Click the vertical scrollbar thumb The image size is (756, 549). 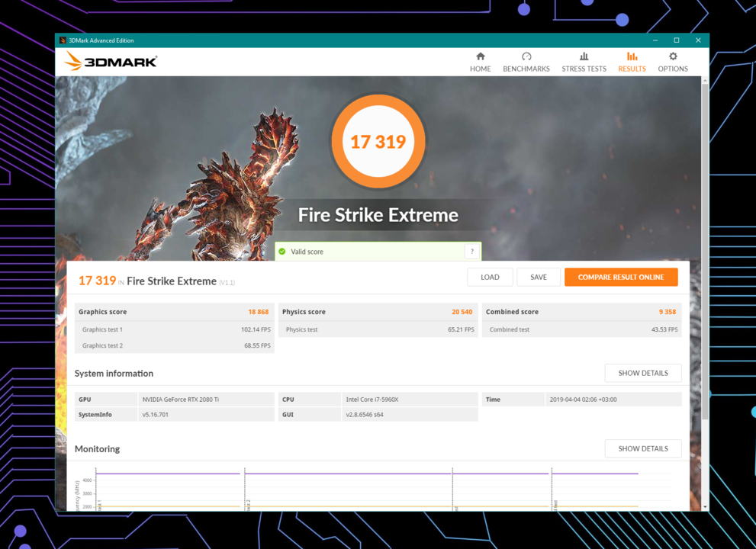pos(705,251)
